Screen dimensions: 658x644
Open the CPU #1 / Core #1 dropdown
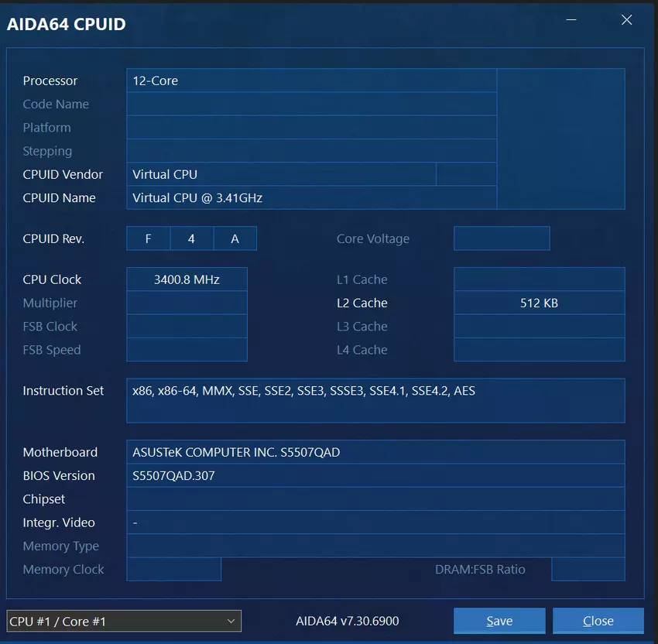click(x=124, y=621)
